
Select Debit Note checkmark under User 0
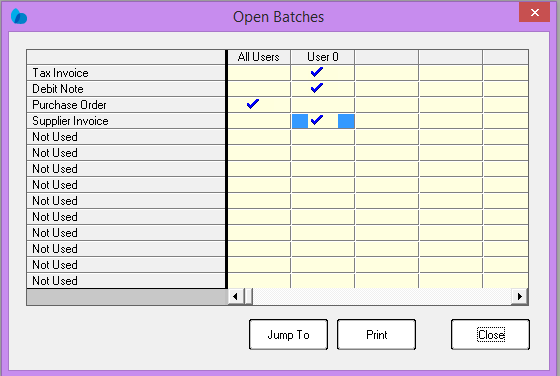(317, 88)
